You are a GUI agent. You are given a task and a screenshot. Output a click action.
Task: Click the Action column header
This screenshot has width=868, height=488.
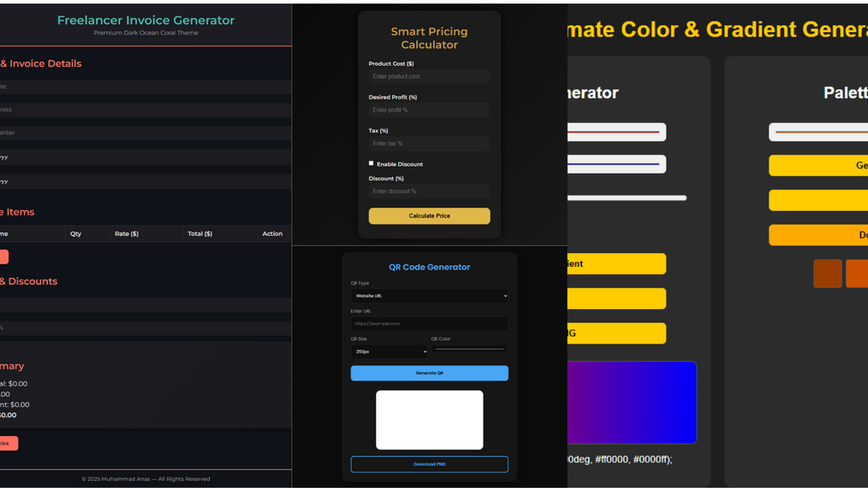(x=272, y=233)
